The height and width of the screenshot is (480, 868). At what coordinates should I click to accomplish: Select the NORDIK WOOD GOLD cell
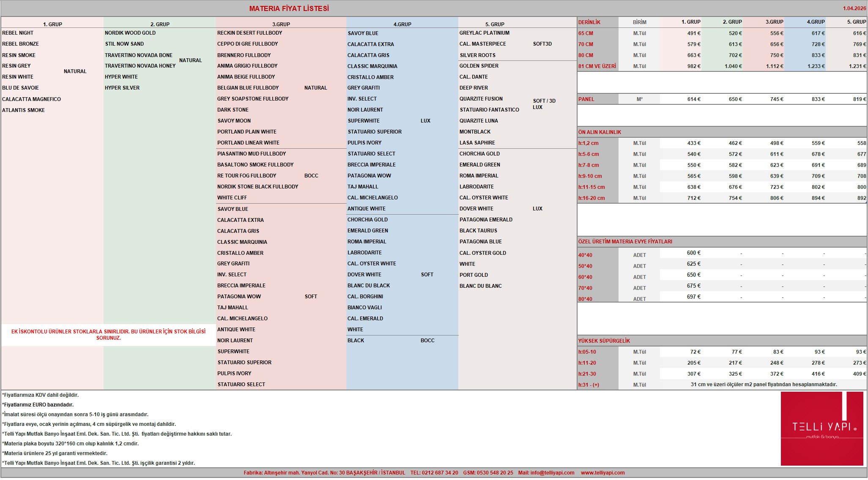coord(130,33)
